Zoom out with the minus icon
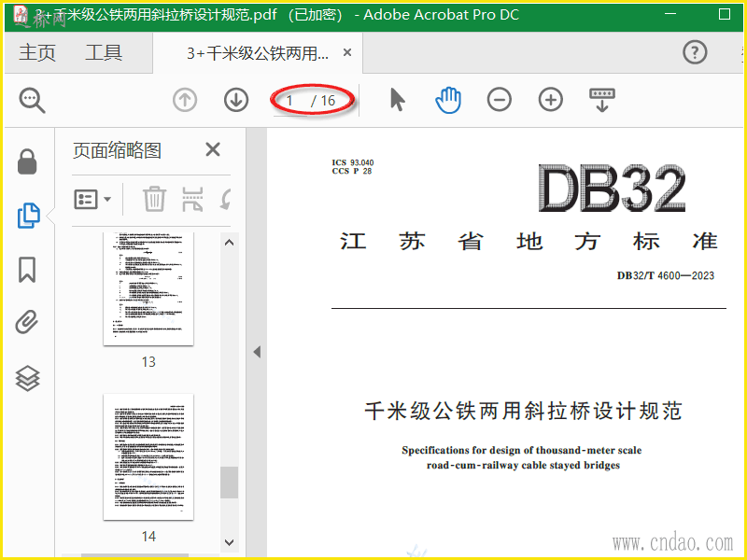747x560 pixels. pyautogui.click(x=500, y=100)
